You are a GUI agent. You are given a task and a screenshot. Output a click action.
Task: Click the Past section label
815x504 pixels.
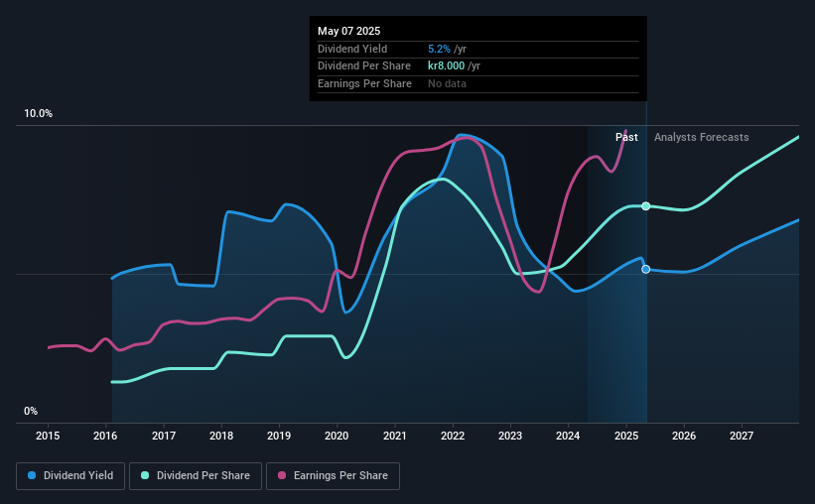(x=626, y=137)
